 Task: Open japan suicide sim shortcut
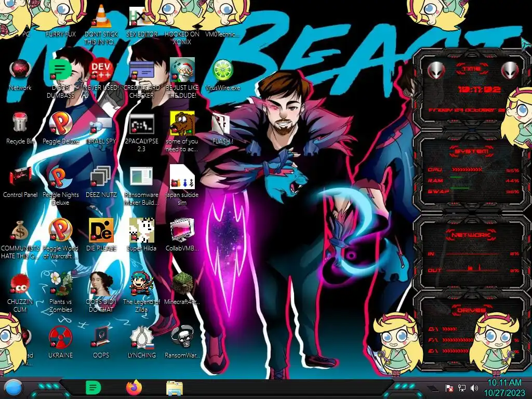point(182,185)
